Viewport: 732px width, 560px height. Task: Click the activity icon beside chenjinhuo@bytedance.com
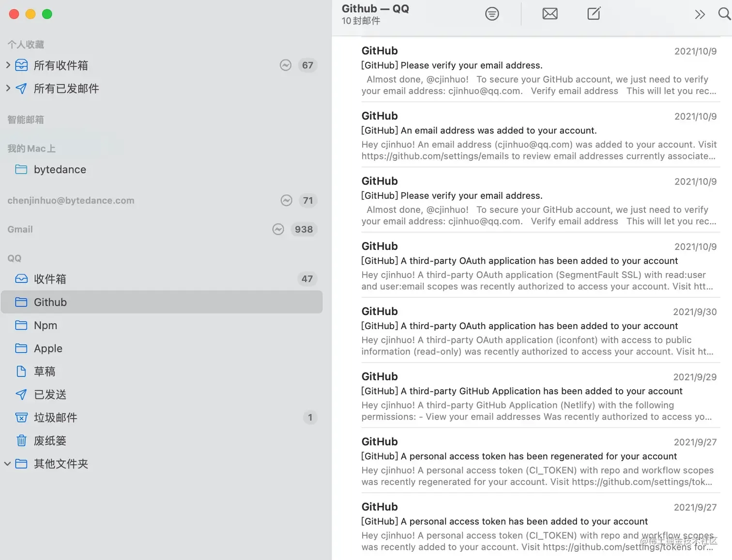(x=287, y=200)
